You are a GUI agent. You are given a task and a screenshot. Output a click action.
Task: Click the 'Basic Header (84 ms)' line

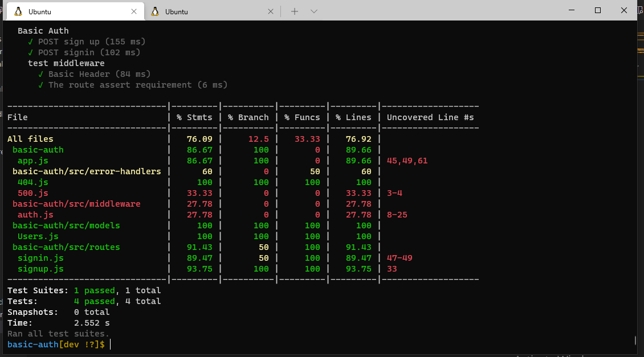[x=95, y=74]
